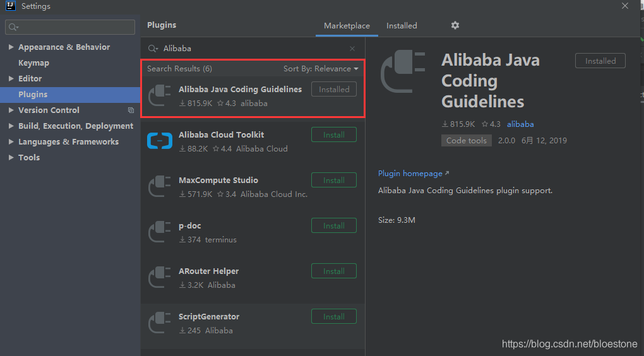Viewport: 644px width, 356px height.
Task: Expand the Tools settings section
Action: (x=11, y=157)
